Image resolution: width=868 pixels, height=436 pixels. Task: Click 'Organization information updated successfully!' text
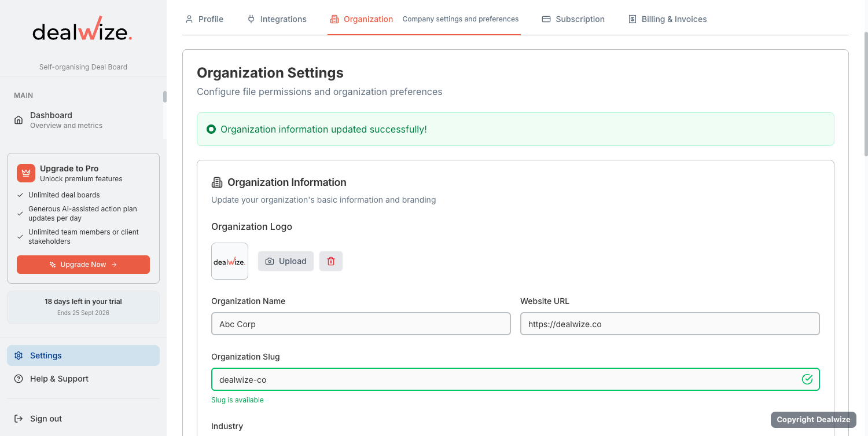[324, 129]
